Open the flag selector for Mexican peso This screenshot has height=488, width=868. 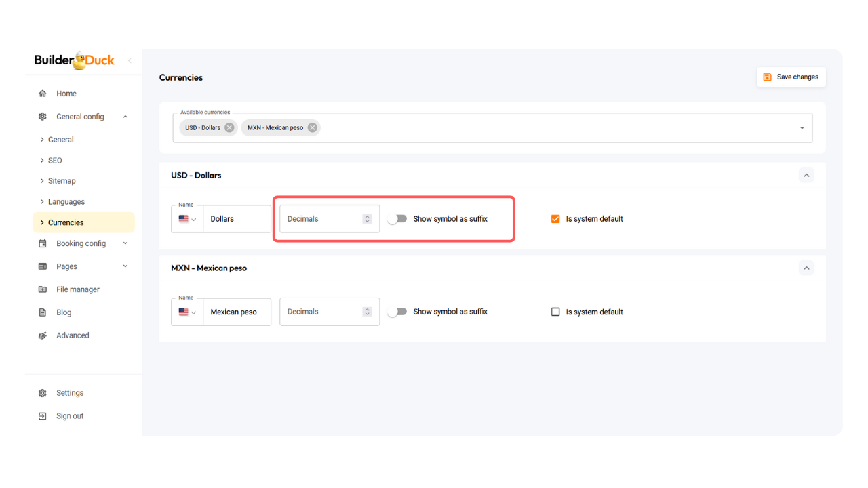[187, 312]
